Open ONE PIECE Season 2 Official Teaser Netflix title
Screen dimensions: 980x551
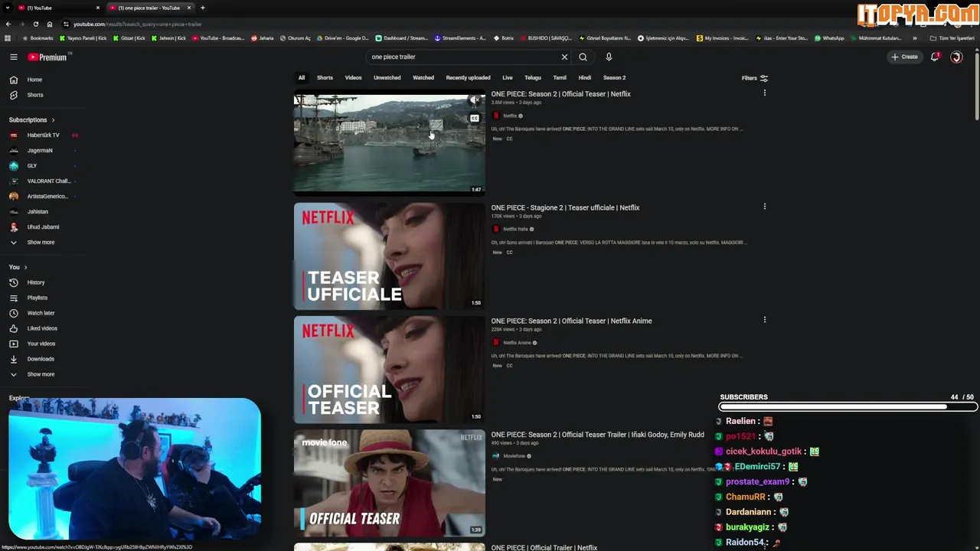pos(560,94)
